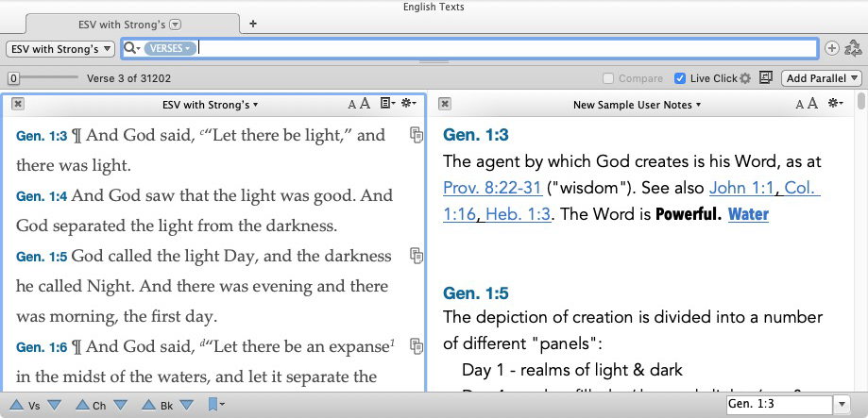868x418 pixels.
Task: Click the pane layout icon beside Add Parallel
Action: coord(765,78)
